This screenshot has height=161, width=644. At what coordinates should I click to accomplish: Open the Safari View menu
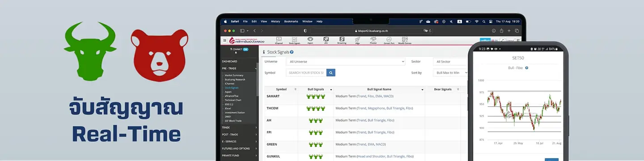pyautogui.click(x=264, y=21)
